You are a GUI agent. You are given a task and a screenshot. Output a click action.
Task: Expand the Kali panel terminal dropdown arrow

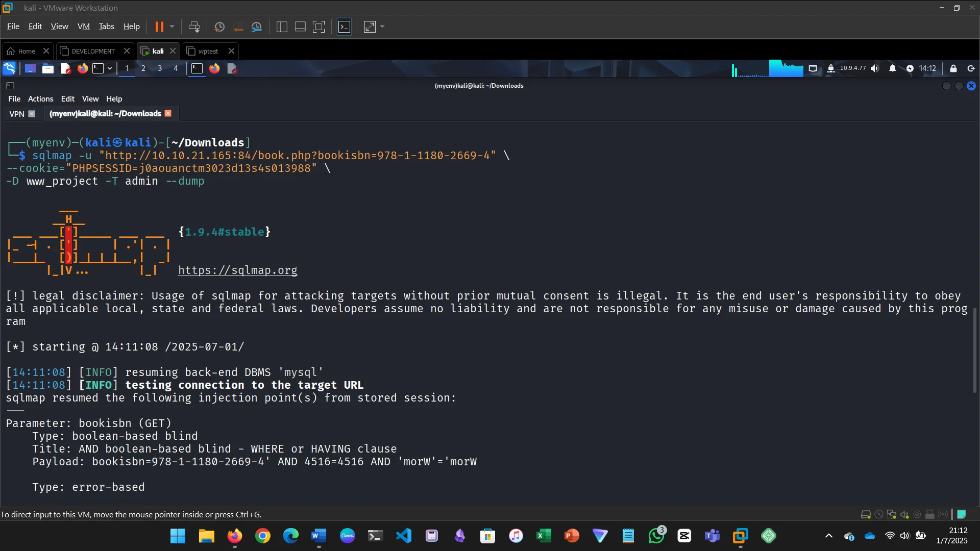click(x=110, y=68)
